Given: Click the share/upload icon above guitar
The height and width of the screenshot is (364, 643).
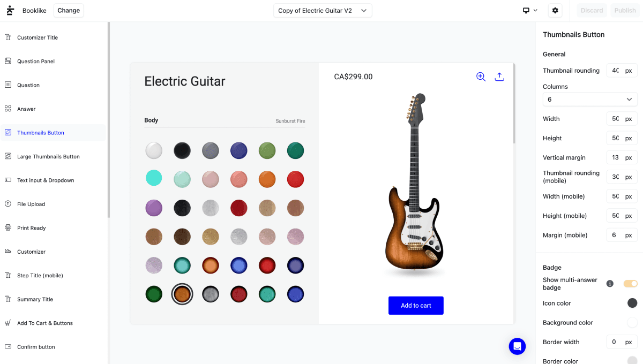Looking at the screenshot, I should [x=499, y=77].
